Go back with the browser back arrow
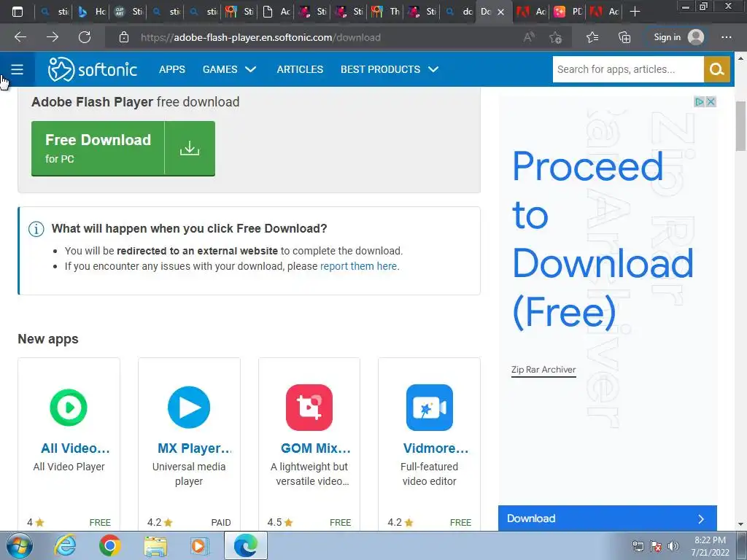The image size is (747, 560). click(20, 37)
